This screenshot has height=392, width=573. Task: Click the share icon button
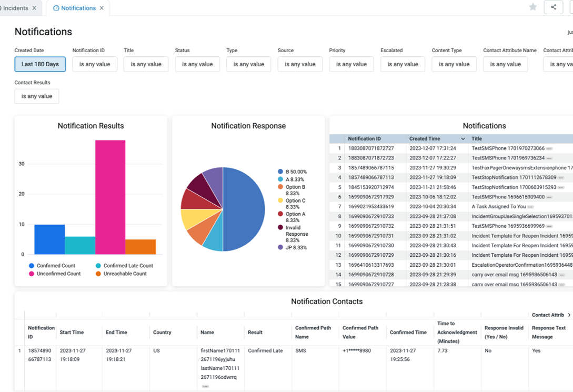click(x=553, y=7)
